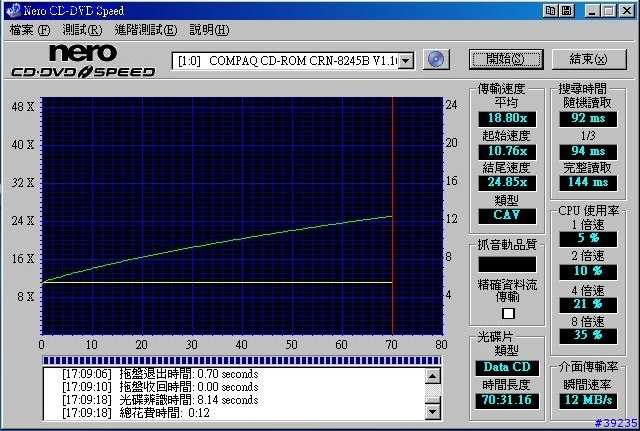Viewport: 640px width, 431px height.
Task: Click the Nero app icon in title bar
Action: click(13, 10)
